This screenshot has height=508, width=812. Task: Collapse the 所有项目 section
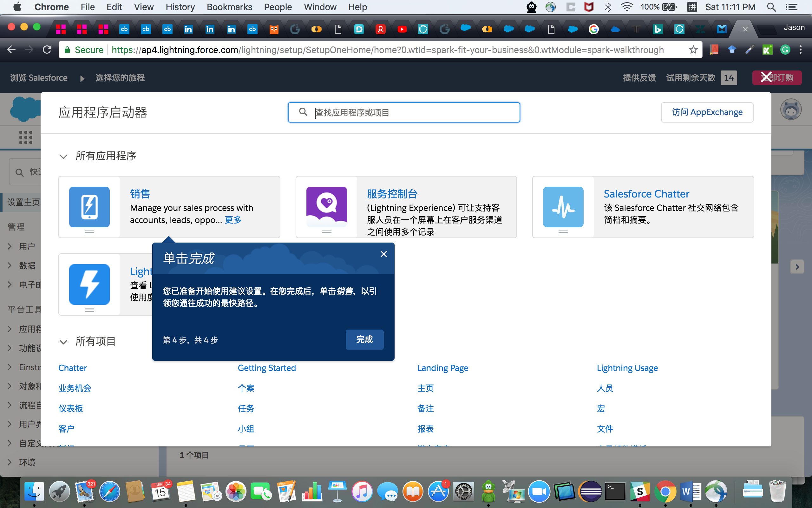pos(63,342)
